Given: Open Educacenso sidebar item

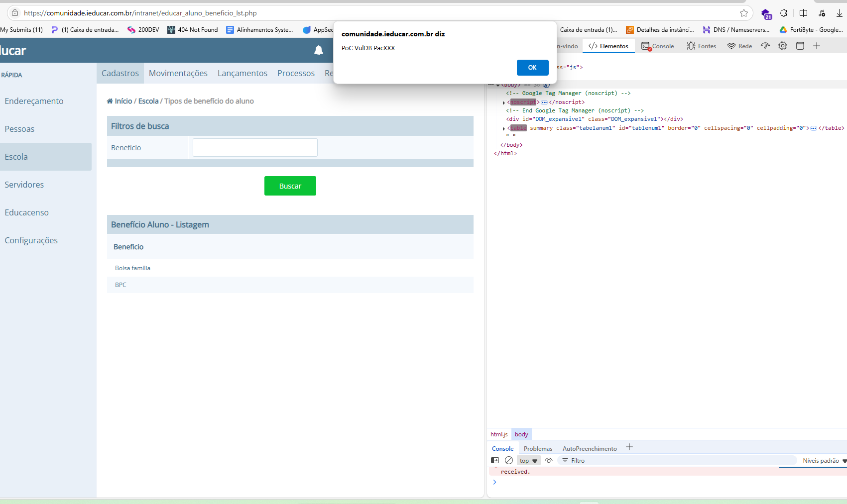Looking at the screenshot, I should pos(46,212).
